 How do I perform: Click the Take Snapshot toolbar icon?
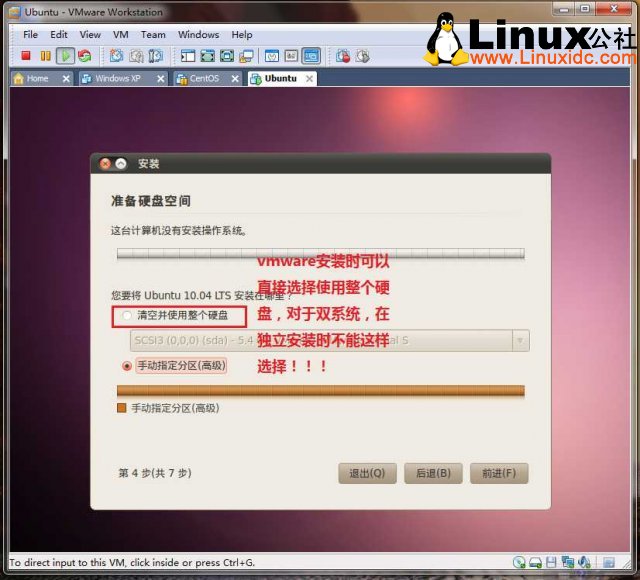116,56
